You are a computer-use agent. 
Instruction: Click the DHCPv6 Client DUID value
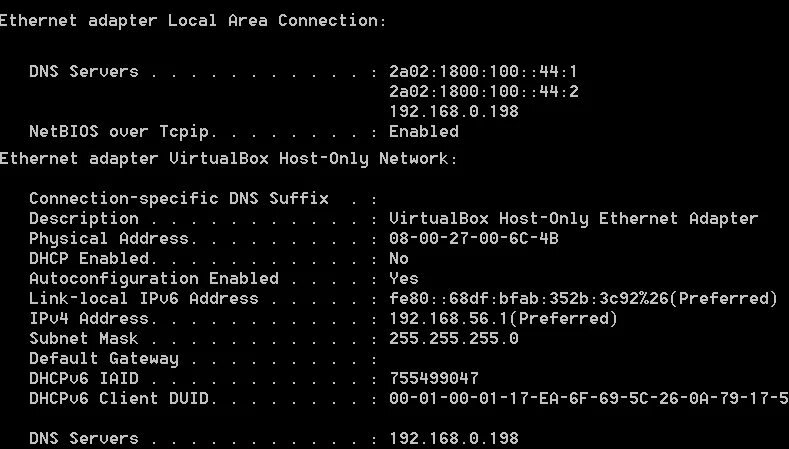click(x=588, y=399)
